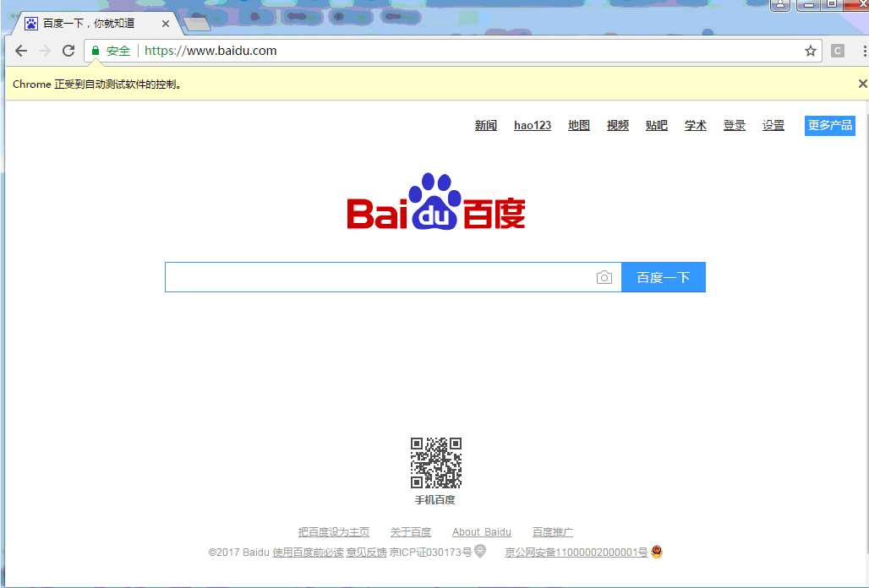This screenshot has width=869, height=588.
Task: Click the mobile Baidu QR code
Action: click(x=436, y=463)
